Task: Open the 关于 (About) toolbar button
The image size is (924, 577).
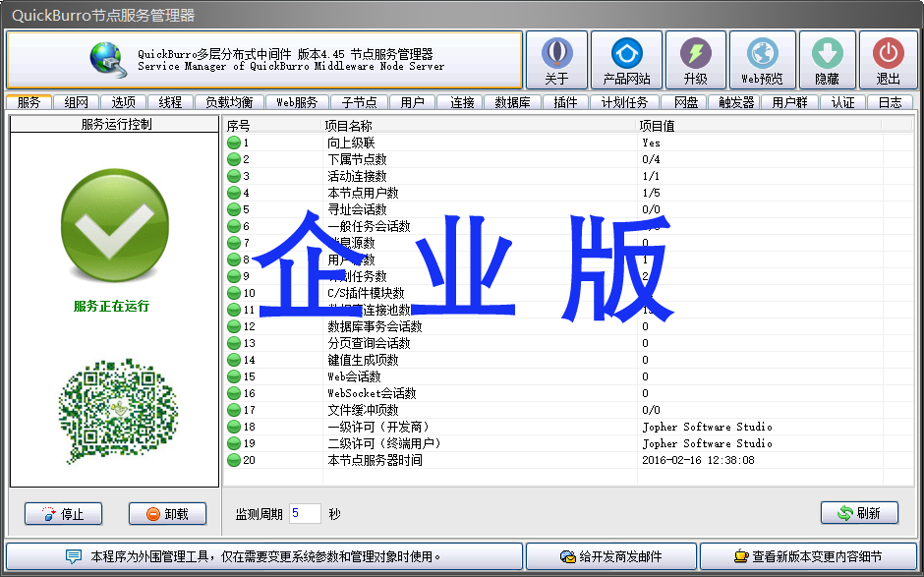Action: [x=556, y=60]
